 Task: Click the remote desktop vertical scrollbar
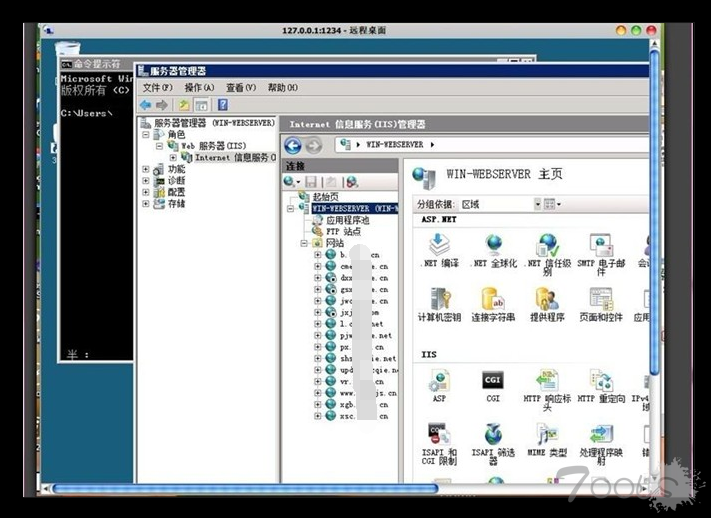pos(654,212)
